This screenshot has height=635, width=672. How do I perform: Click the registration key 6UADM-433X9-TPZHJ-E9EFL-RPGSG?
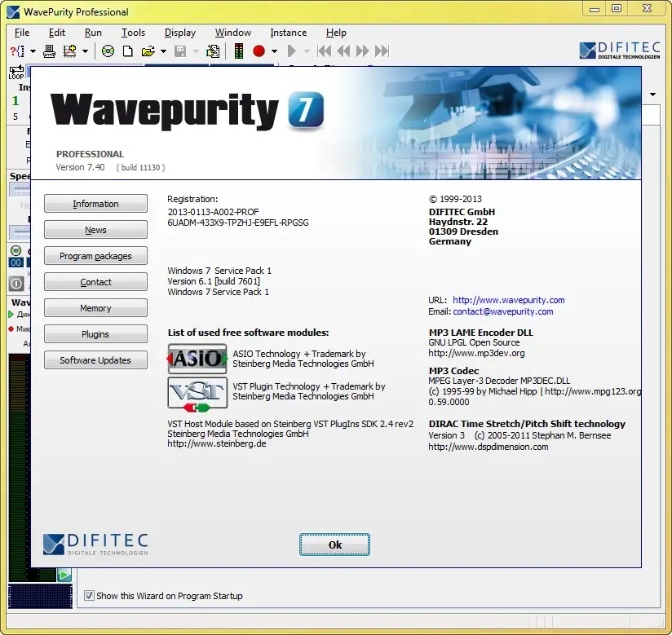tap(238, 223)
